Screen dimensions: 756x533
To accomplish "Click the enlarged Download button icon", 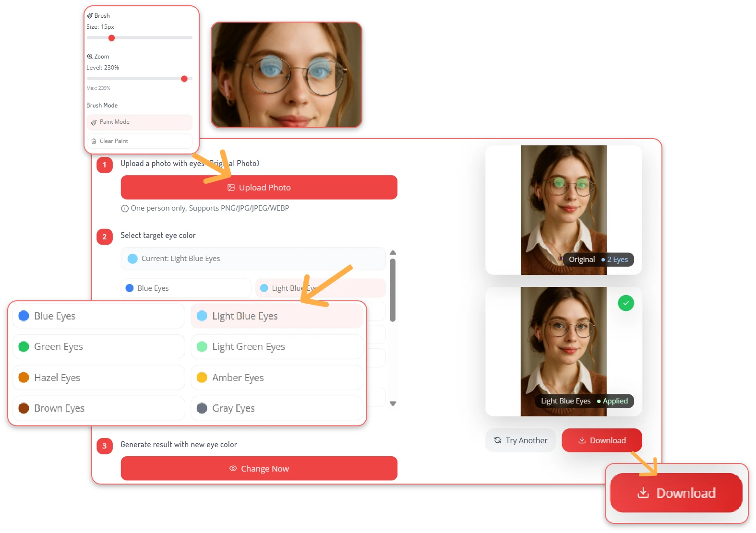I will tap(643, 493).
